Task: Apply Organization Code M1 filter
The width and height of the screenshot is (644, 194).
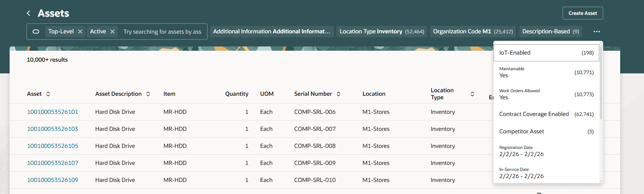Action: (x=473, y=32)
